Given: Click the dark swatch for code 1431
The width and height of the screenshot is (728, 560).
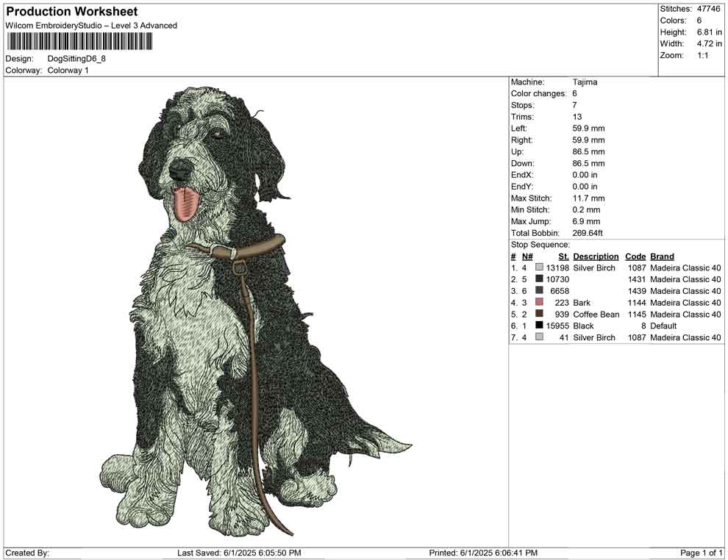Looking at the screenshot, I should 539,279.
